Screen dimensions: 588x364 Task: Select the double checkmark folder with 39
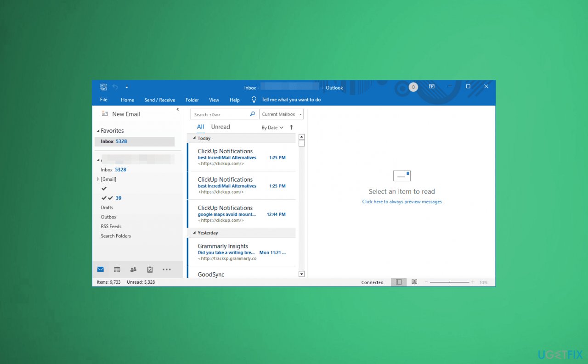(111, 198)
